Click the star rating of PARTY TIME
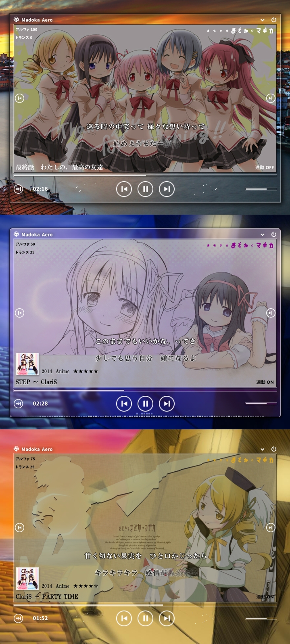290x644 pixels. point(86,586)
